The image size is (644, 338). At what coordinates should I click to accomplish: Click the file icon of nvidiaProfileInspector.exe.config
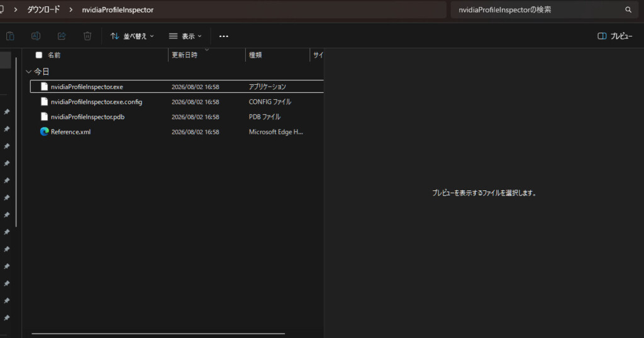click(x=45, y=102)
